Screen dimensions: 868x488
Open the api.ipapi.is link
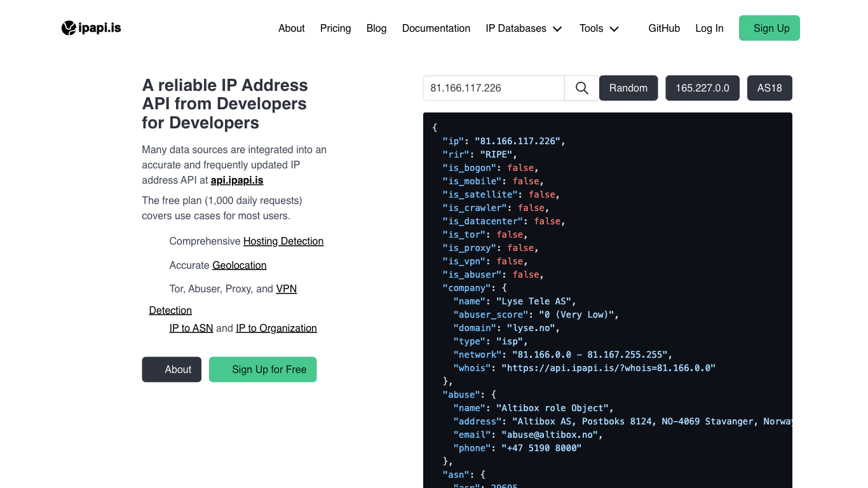click(237, 180)
